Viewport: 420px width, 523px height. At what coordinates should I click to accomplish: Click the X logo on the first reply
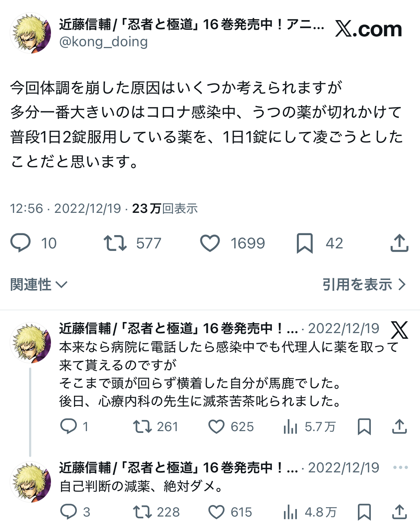pos(399,330)
